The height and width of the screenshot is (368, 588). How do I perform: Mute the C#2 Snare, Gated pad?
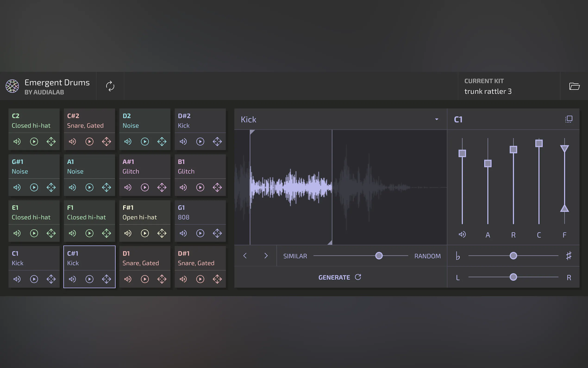[x=72, y=141]
